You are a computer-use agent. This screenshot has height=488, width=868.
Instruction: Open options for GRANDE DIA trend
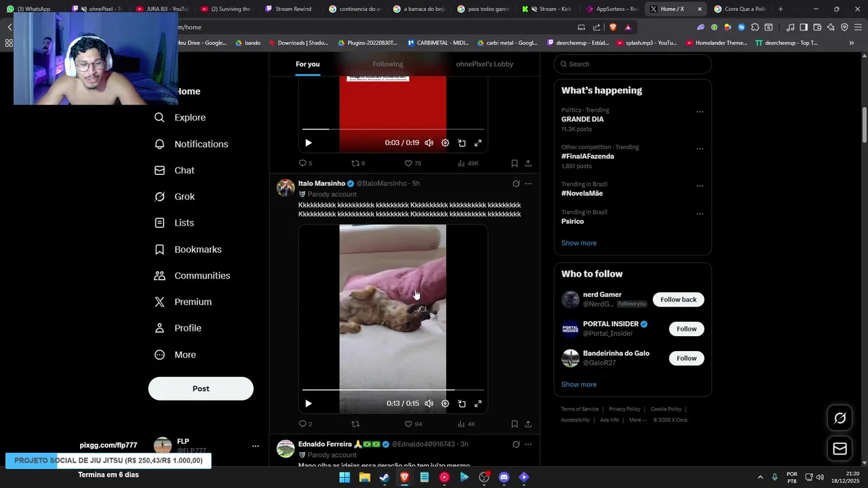click(x=700, y=112)
